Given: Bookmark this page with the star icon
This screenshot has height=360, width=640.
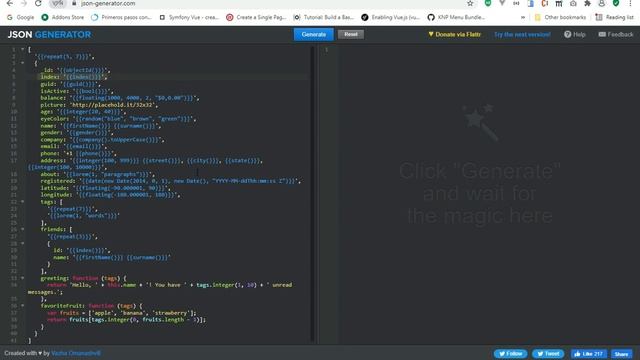Looking at the screenshot, I should point(470,3).
